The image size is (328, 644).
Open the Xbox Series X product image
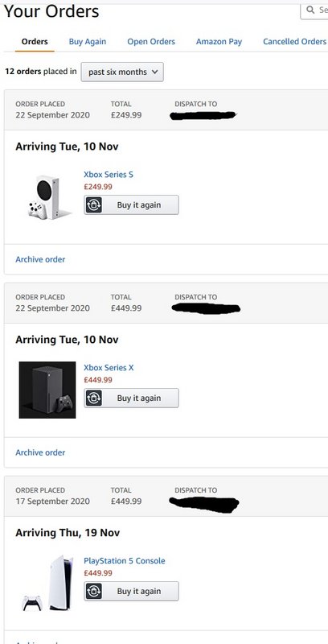47,390
